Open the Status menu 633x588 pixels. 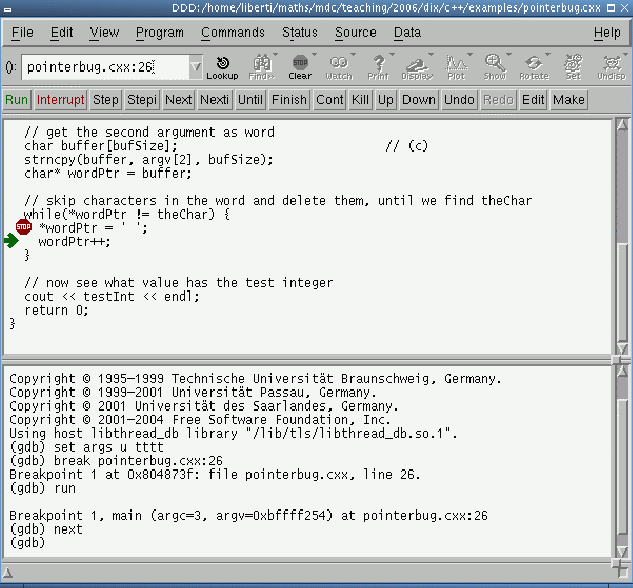300,32
